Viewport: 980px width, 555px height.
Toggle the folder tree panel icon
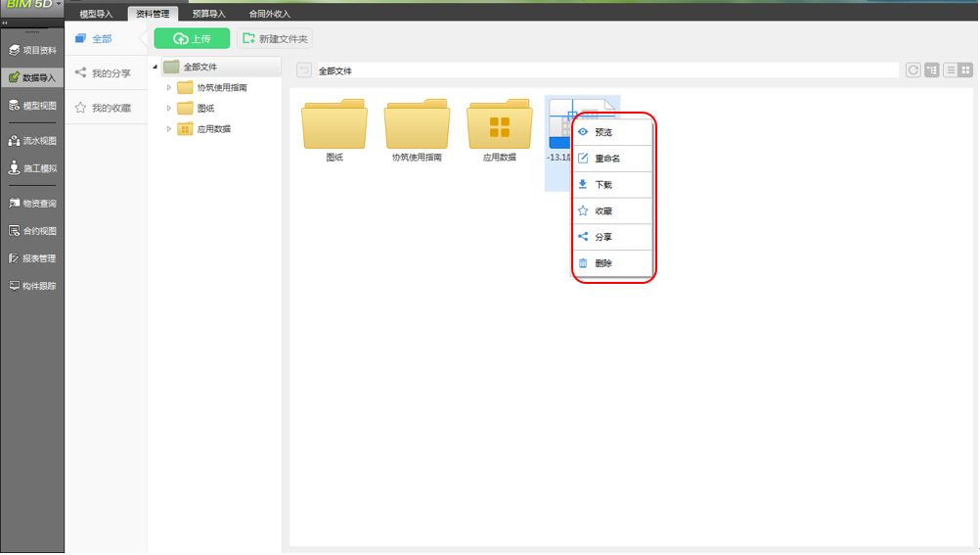point(932,70)
